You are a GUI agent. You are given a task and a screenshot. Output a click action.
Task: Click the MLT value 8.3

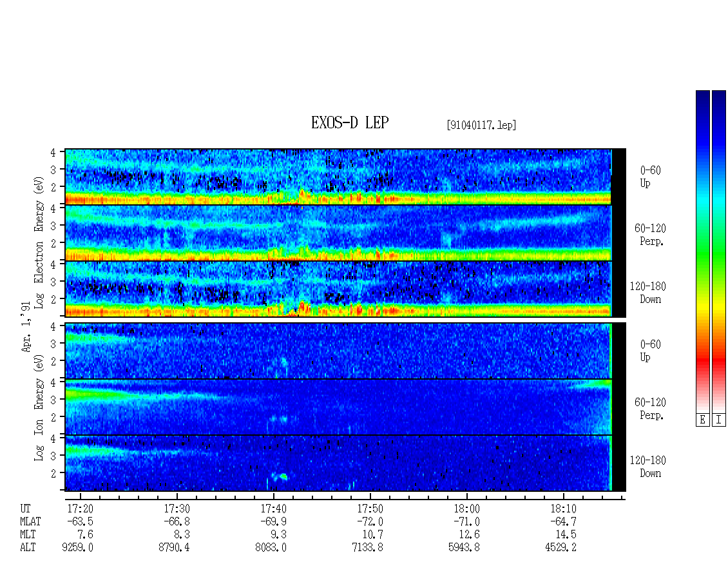[x=182, y=535]
